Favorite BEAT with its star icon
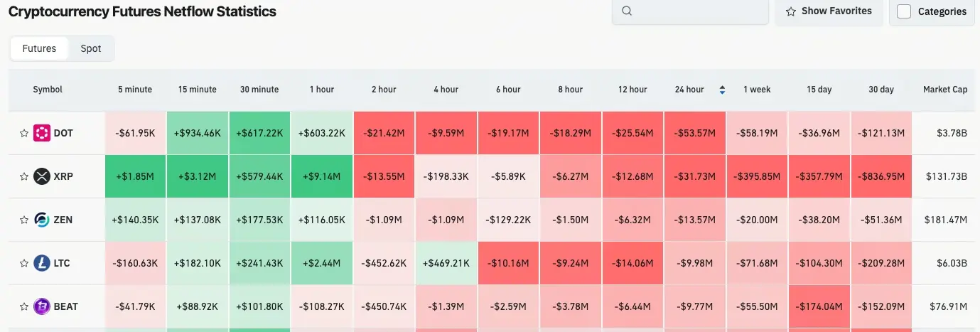The width and height of the screenshot is (980, 332). point(23,306)
